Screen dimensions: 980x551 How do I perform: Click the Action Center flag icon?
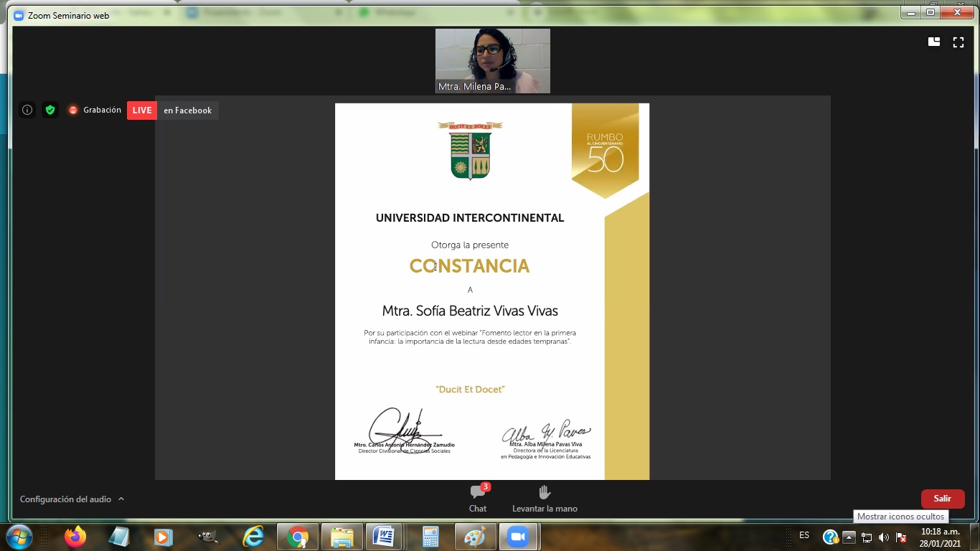901,537
